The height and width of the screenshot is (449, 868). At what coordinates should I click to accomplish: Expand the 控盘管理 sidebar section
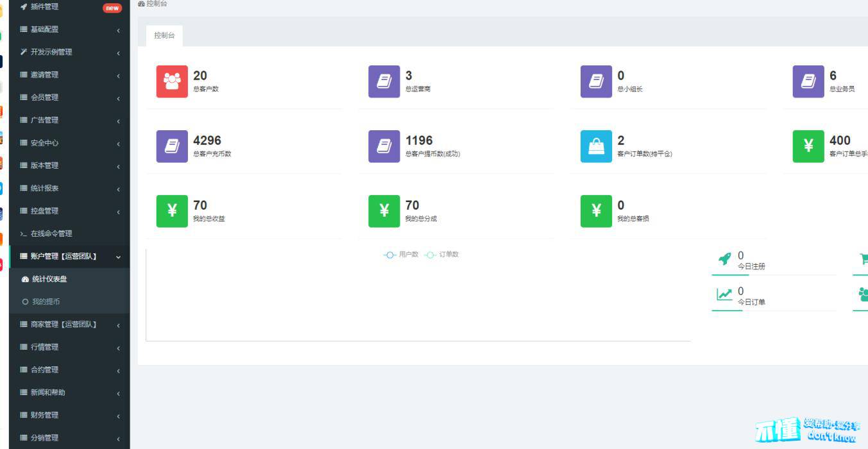point(69,211)
